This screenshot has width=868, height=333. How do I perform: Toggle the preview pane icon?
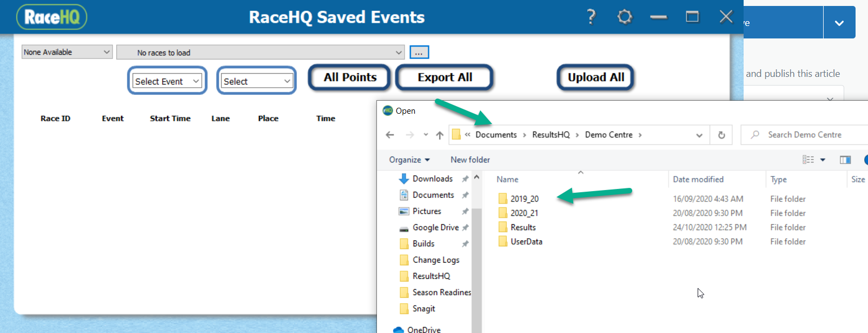pyautogui.click(x=845, y=160)
